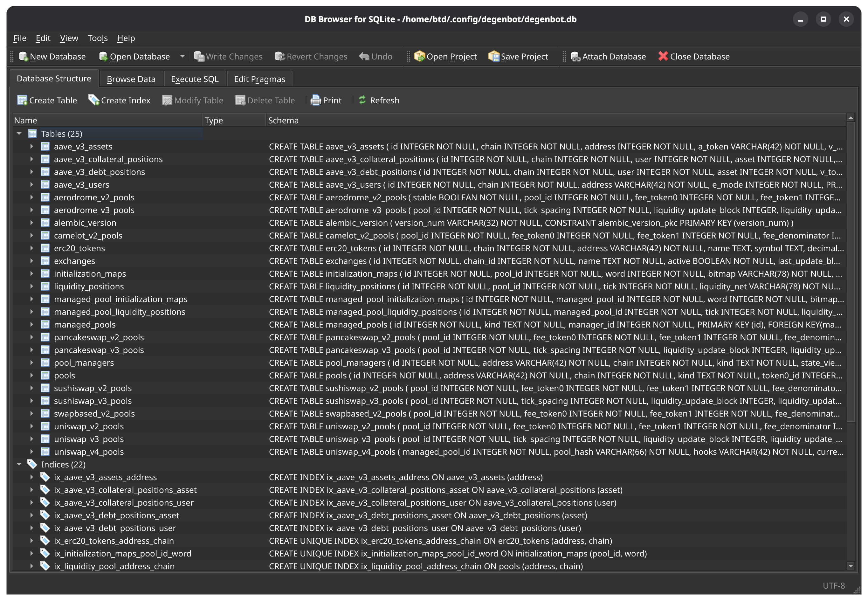Select the alembic_version table entry

tap(85, 223)
